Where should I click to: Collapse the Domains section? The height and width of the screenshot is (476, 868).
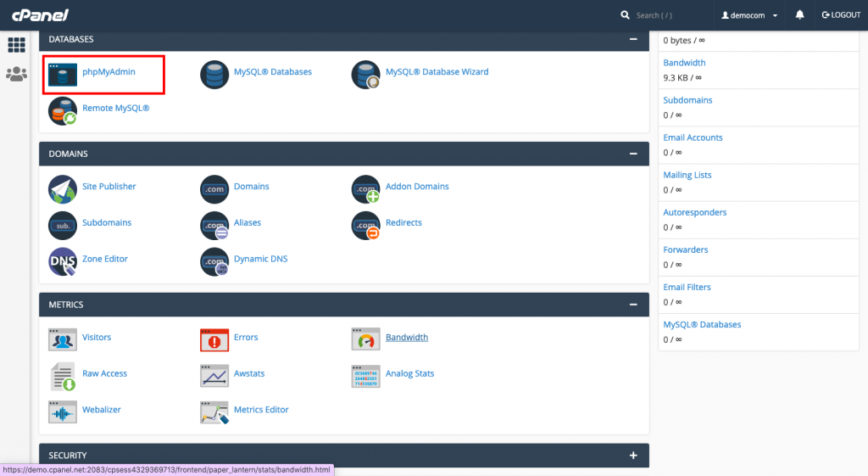(x=633, y=154)
